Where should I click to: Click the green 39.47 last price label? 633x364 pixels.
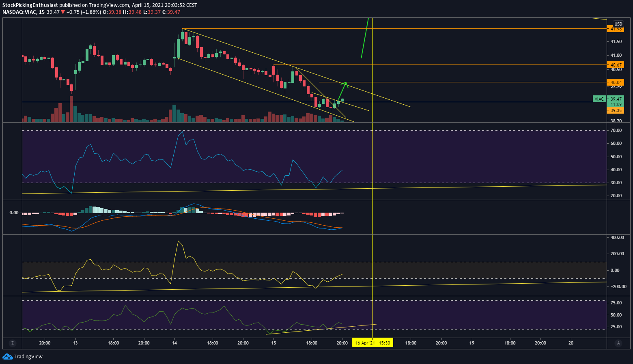click(x=616, y=99)
